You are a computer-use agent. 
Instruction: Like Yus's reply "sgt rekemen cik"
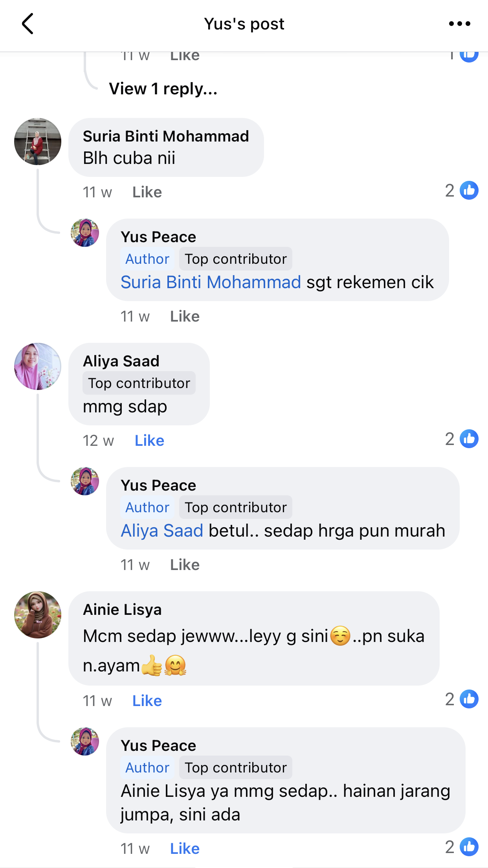tap(185, 316)
